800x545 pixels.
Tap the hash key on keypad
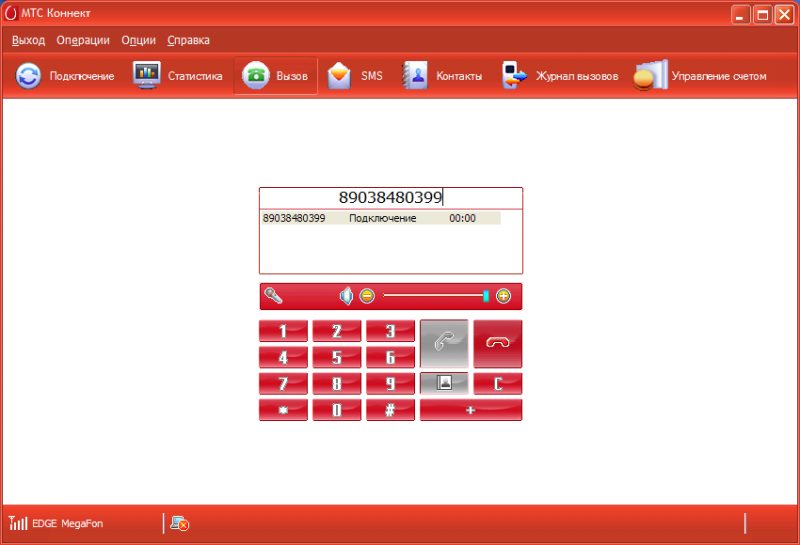pos(390,410)
